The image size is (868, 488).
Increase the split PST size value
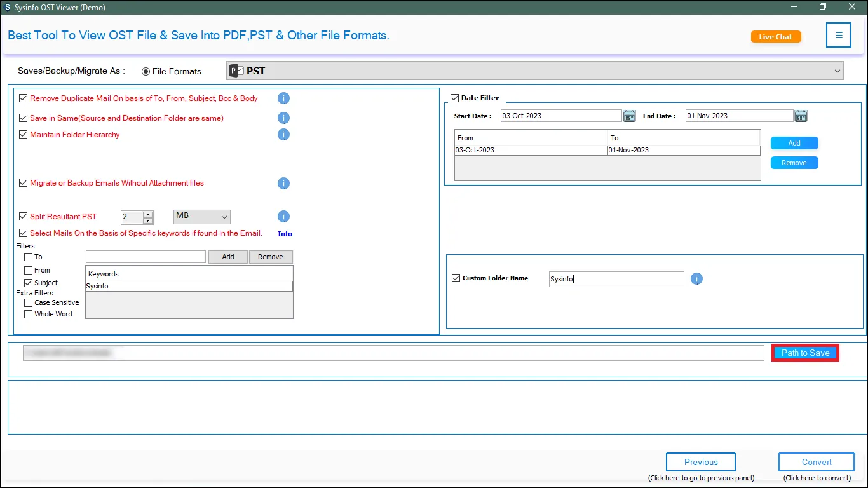point(148,213)
